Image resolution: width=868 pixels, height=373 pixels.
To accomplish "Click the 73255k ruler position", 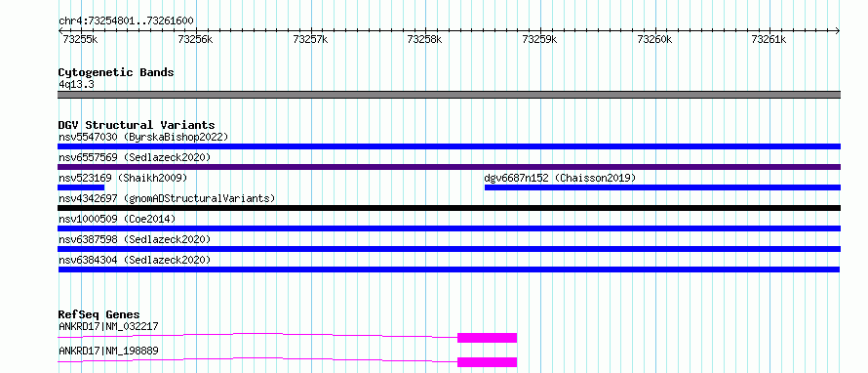I will tap(81, 39).
